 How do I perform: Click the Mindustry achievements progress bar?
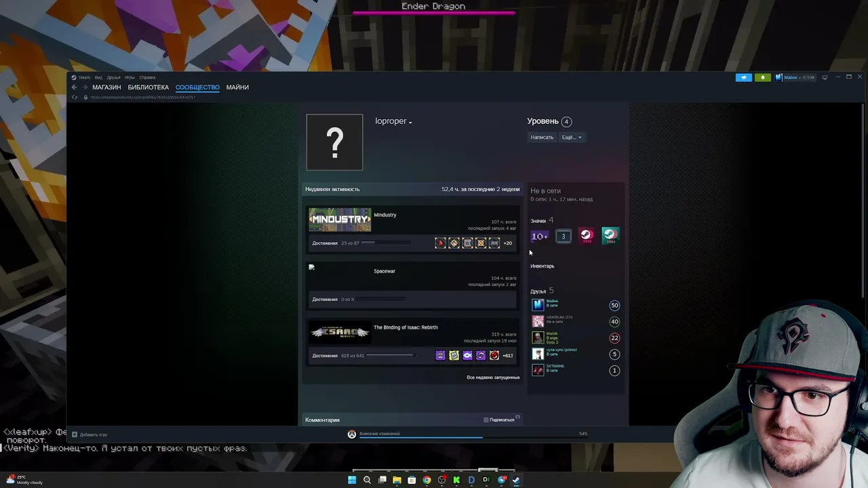coord(386,243)
